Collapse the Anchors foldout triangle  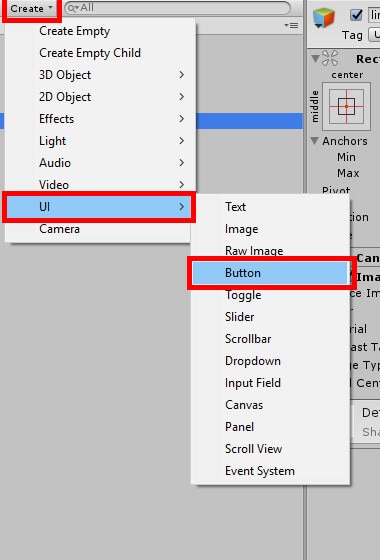[x=314, y=141]
